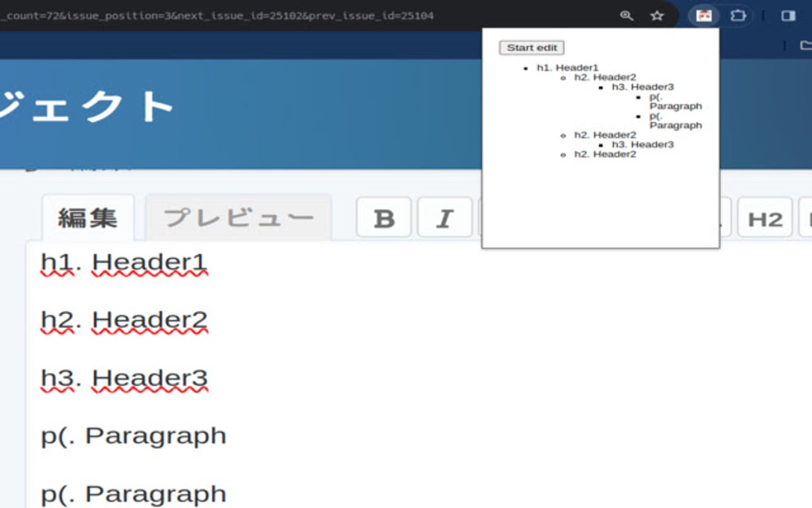
Task: Select the first 'p(. Paragraph' outline entry
Action: pos(675,100)
